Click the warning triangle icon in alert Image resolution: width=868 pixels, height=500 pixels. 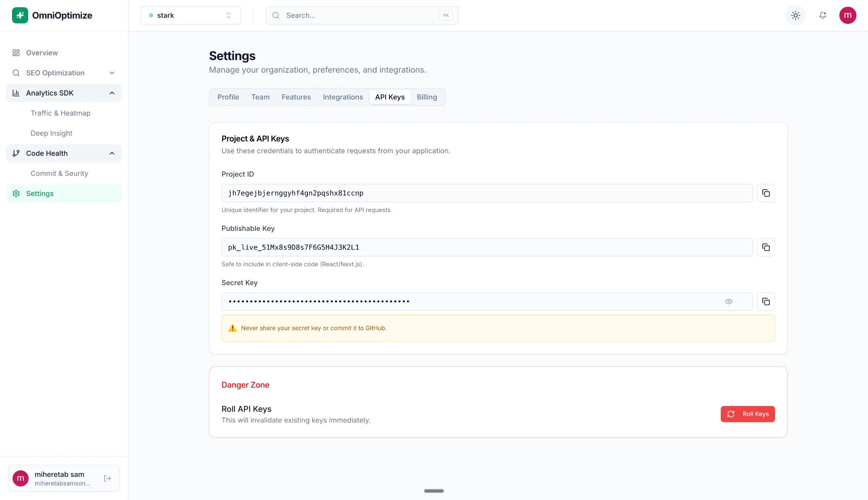click(x=232, y=328)
